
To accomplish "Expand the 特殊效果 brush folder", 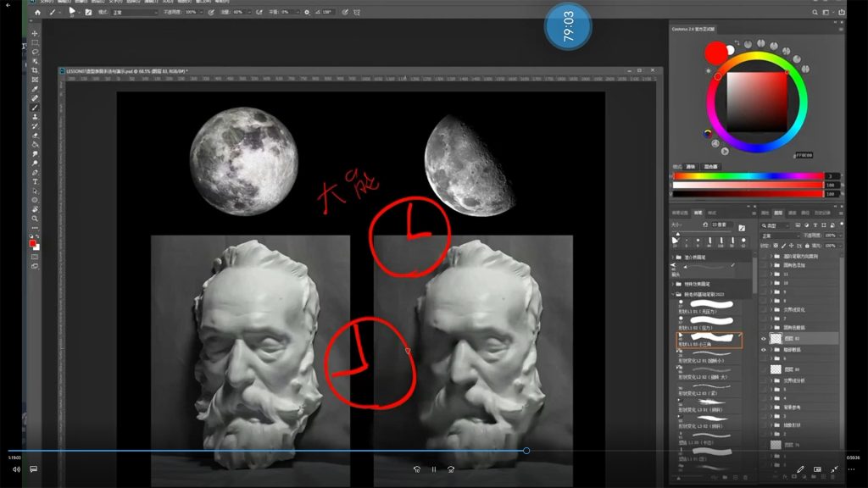I will click(x=675, y=284).
